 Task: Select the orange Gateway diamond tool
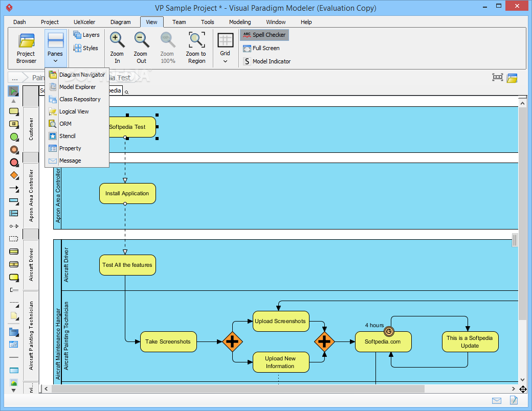click(14, 175)
